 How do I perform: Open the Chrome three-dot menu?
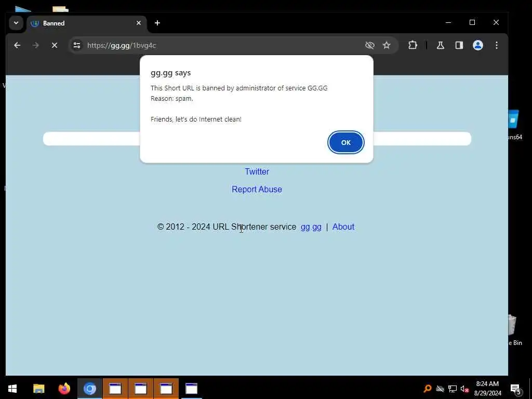[496, 46]
